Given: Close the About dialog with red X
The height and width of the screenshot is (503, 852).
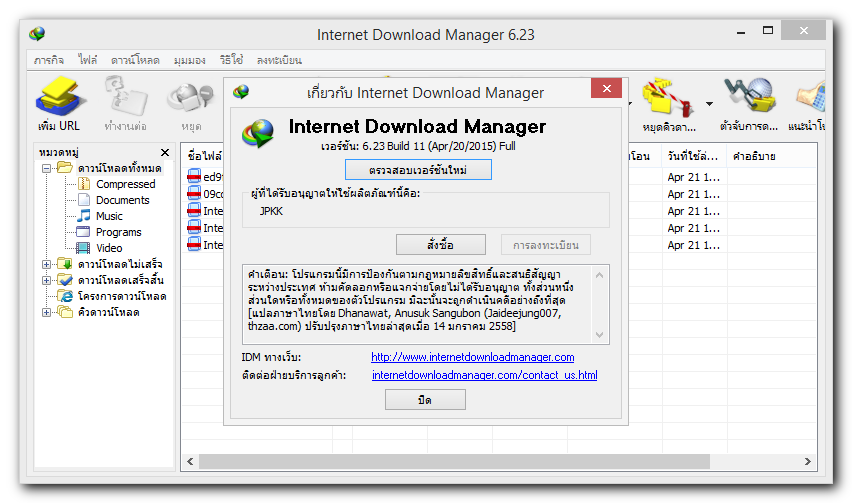Looking at the screenshot, I should [x=606, y=89].
